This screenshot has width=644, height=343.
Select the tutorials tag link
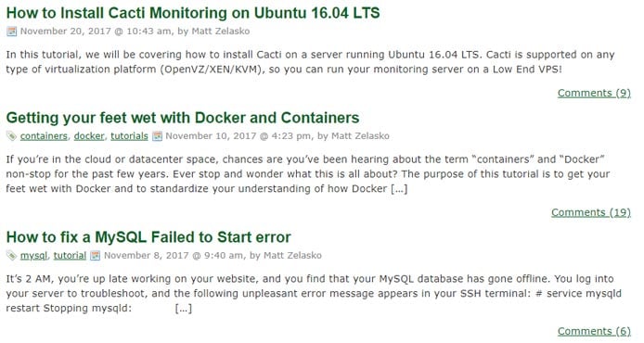(129, 135)
